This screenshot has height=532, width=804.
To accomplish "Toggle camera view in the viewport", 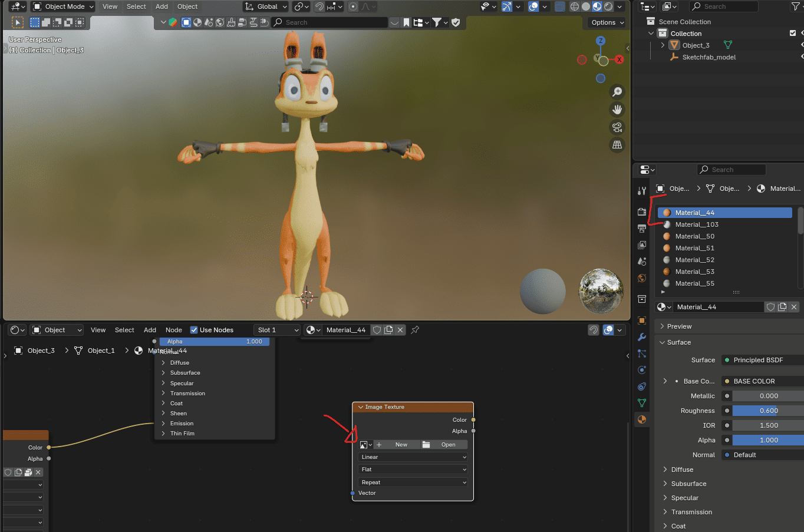I will (x=617, y=127).
